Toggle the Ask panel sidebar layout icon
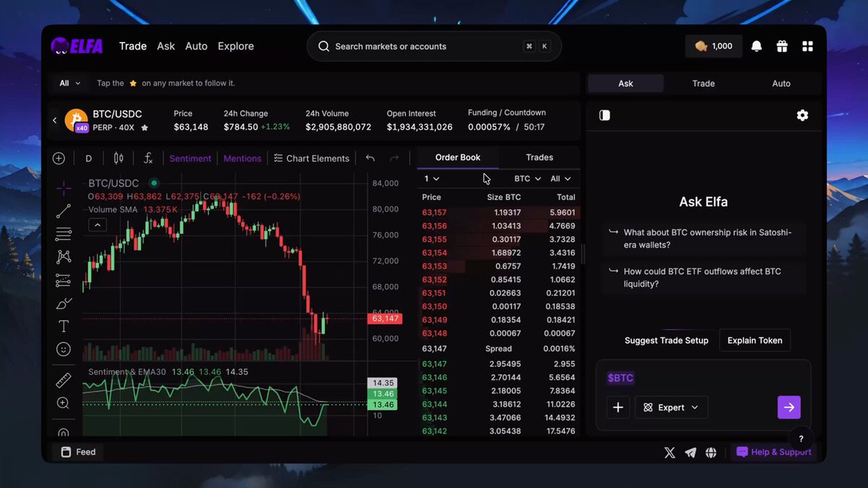The height and width of the screenshot is (488, 868). (605, 115)
